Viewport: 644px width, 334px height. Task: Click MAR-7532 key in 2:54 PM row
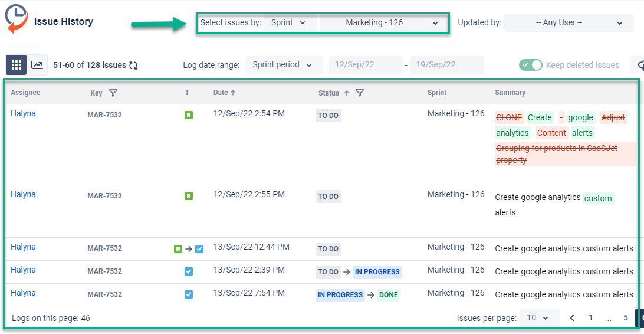coord(105,115)
